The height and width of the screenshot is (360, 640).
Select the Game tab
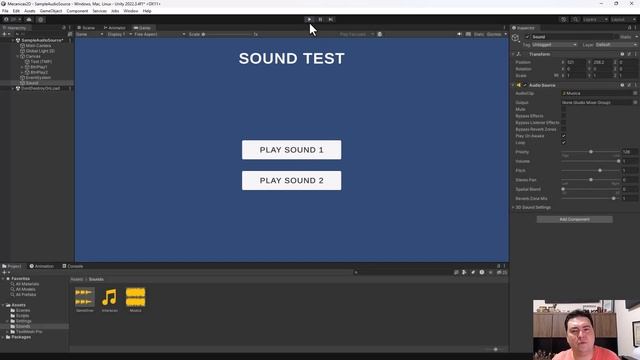coord(142,28)
